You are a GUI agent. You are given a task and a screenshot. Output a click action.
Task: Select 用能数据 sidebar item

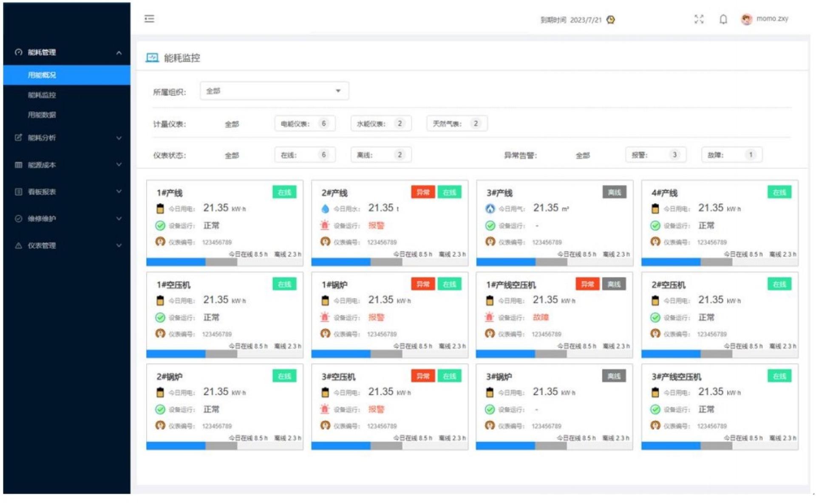tap(42, 115)
